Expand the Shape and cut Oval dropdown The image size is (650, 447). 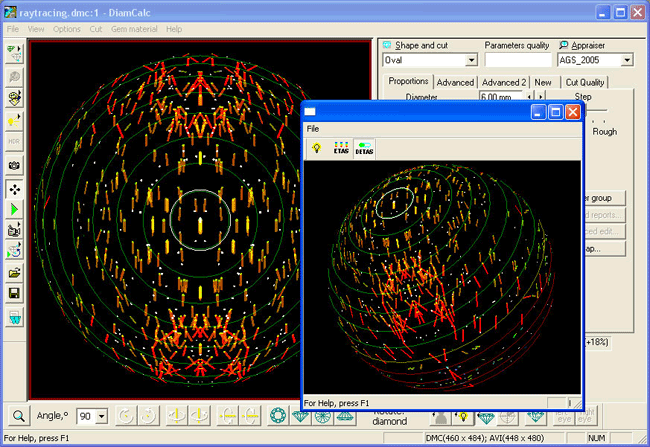tap(470, 61)
